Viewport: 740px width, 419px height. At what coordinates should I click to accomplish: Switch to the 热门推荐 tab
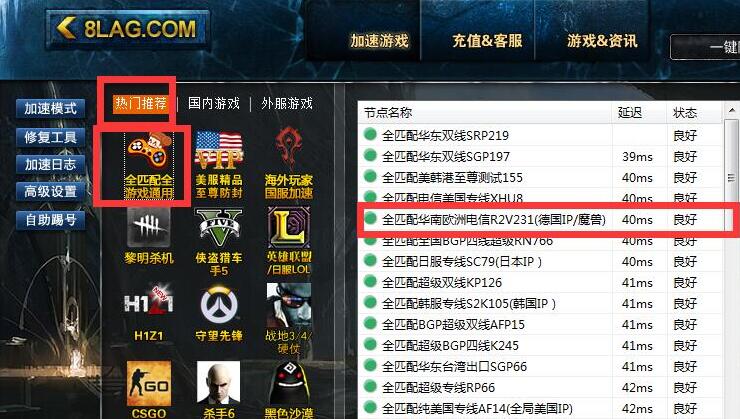coord(140,103)
